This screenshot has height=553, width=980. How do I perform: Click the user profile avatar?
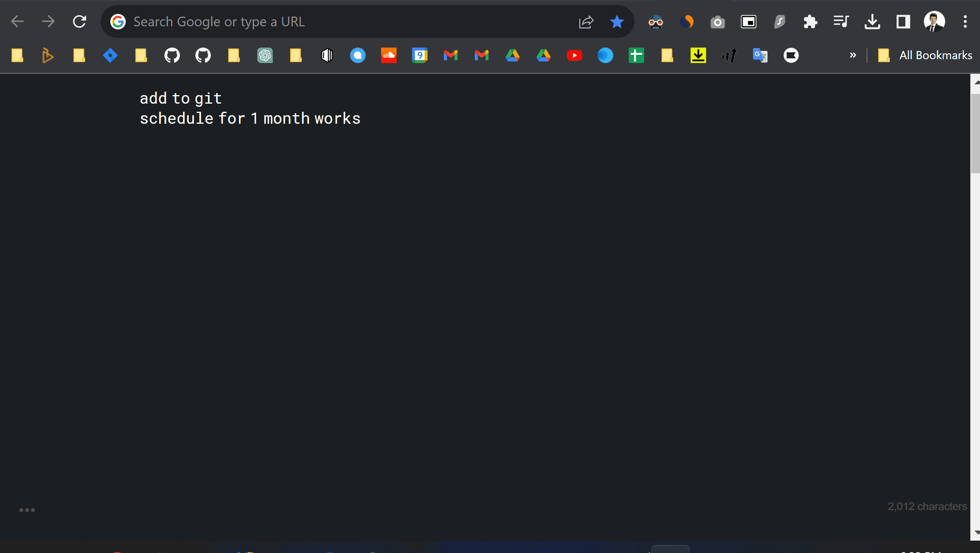coord(934,22)
